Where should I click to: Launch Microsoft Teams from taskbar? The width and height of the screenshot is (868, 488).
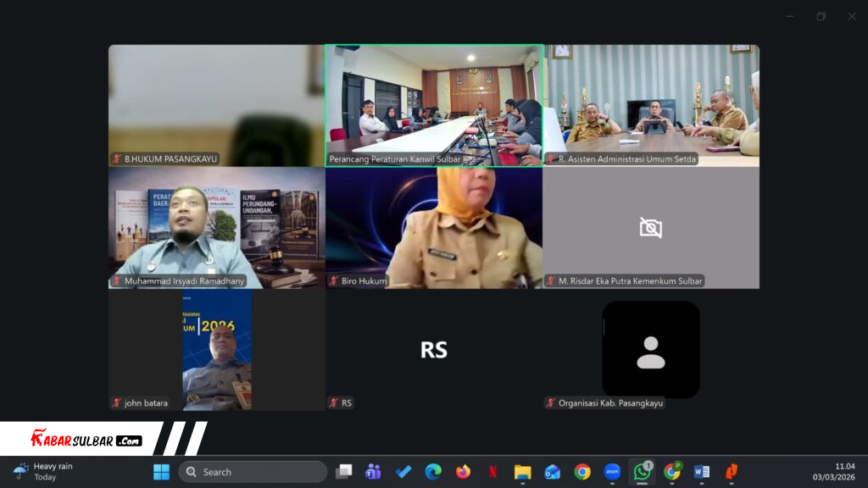[372, 472]
